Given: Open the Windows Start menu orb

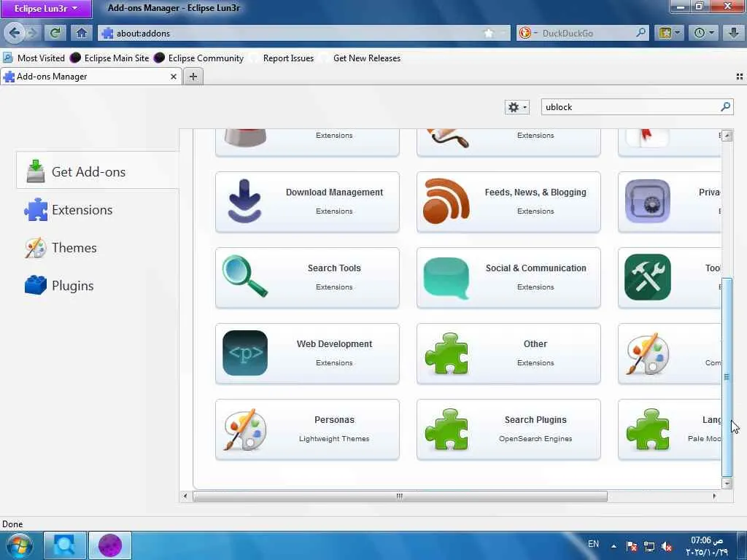Looking at the screenshot, I should click(x=18, y=545).
